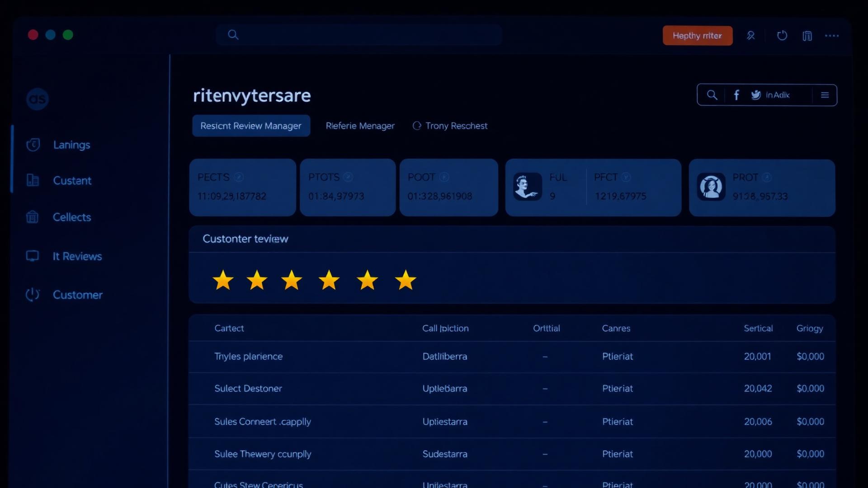Select the profile ribbon icon in top bar

(751, 35)
